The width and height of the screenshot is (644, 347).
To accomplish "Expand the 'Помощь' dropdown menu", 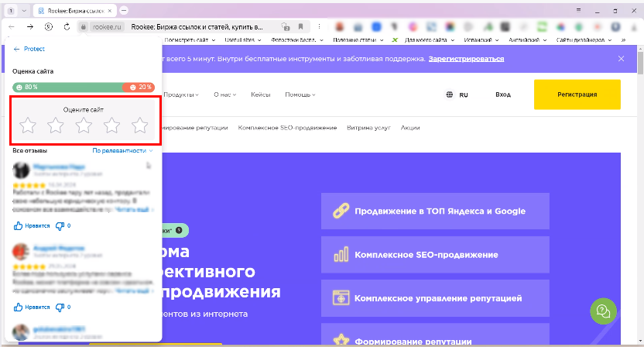I will tap(300, 94).
